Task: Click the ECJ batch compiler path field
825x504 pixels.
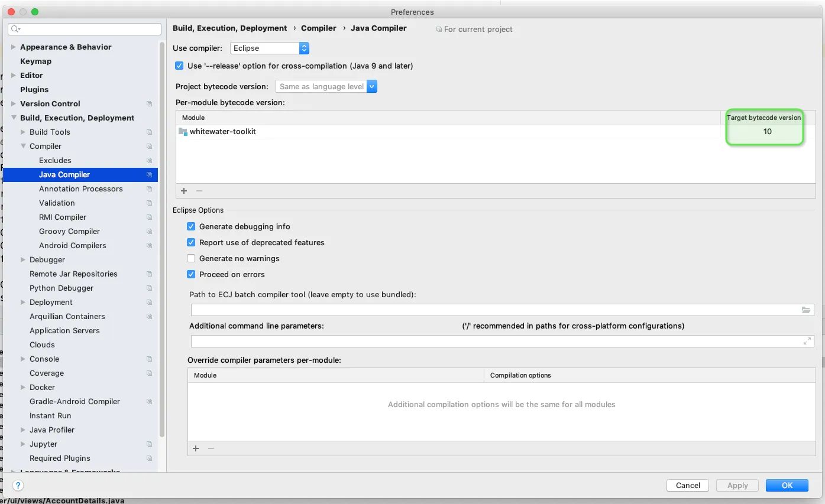Action: (494, 310)
